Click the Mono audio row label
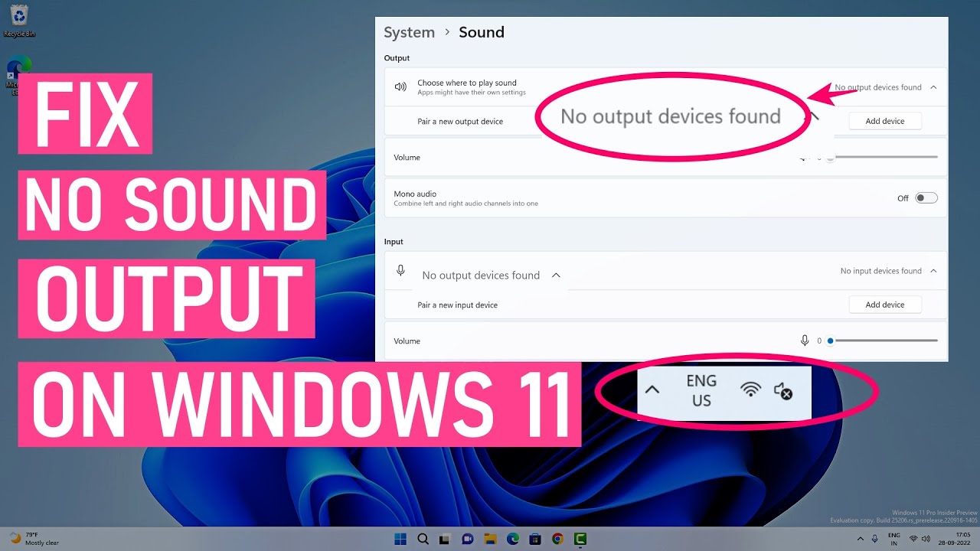980x551 pixels. point(415,194)
